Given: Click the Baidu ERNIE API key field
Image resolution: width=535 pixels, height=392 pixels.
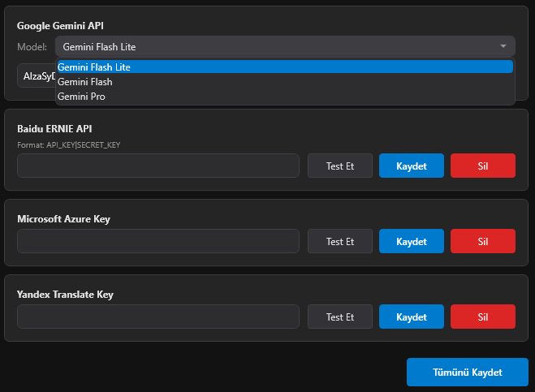Looking at the screenshot, I should [x=158, y=166].
